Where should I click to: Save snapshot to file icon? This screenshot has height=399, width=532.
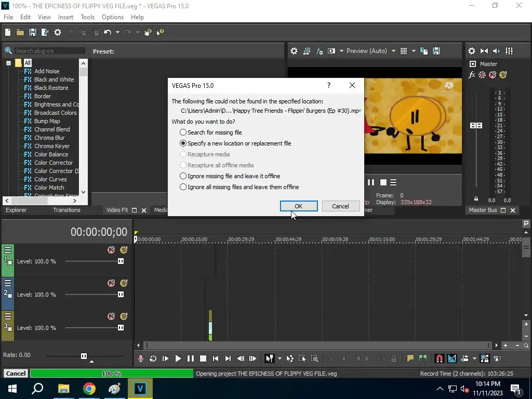(436, 51)
